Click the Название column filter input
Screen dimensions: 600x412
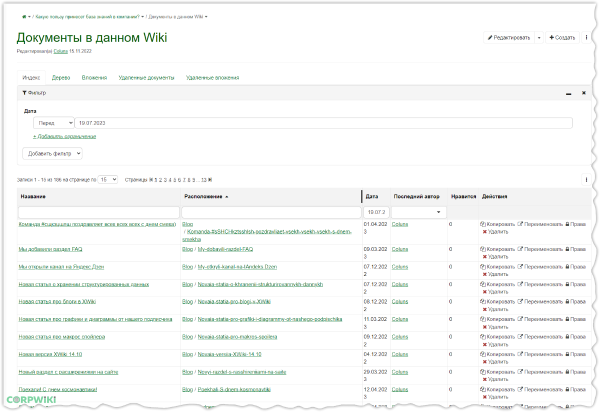click(99, 212)
